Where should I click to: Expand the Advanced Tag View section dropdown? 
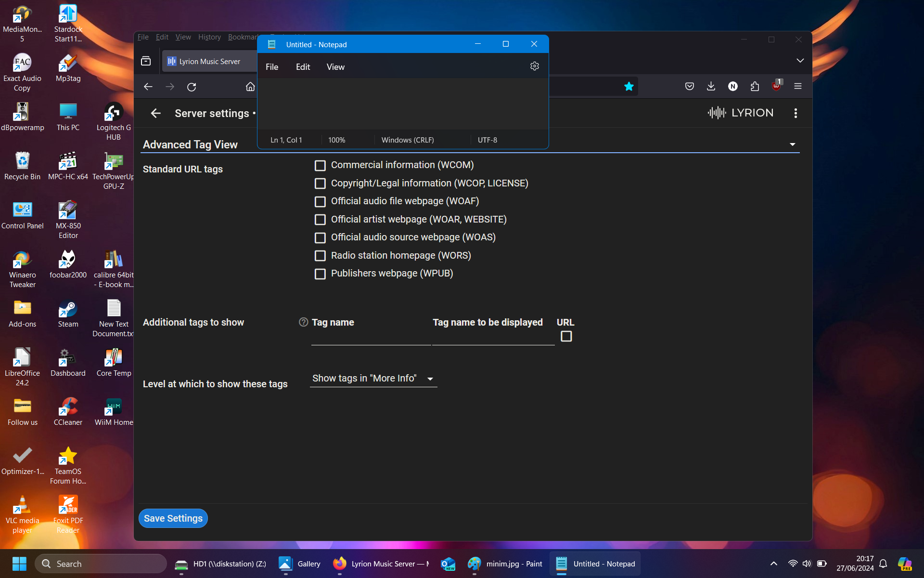[x=792, y=144]
